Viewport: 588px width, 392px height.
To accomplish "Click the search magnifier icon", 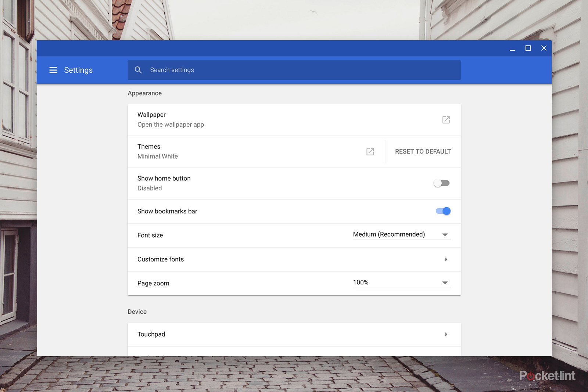I will 139,70.
